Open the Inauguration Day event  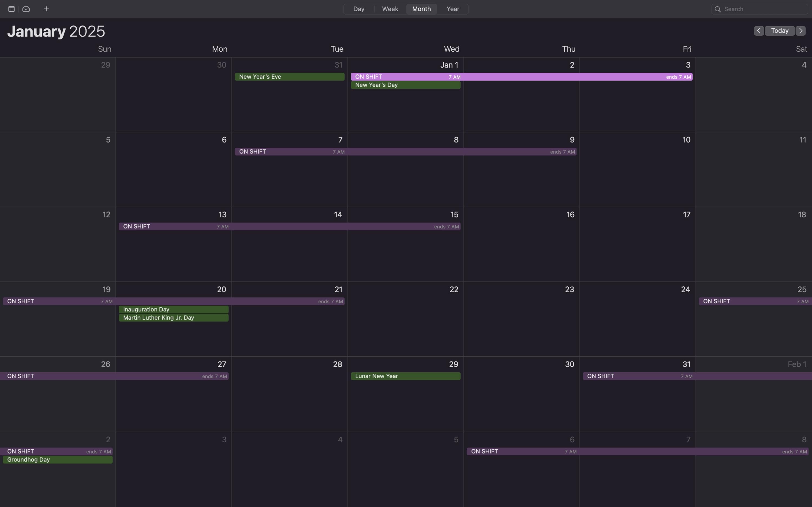click(x=173, y=309)
